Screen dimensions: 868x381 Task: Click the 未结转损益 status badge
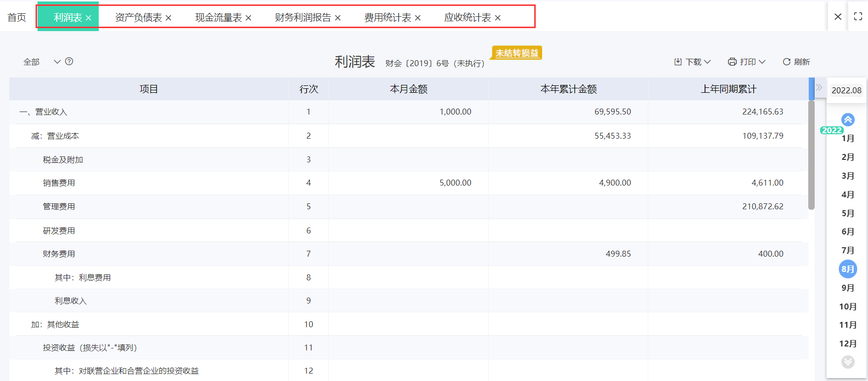516,53
